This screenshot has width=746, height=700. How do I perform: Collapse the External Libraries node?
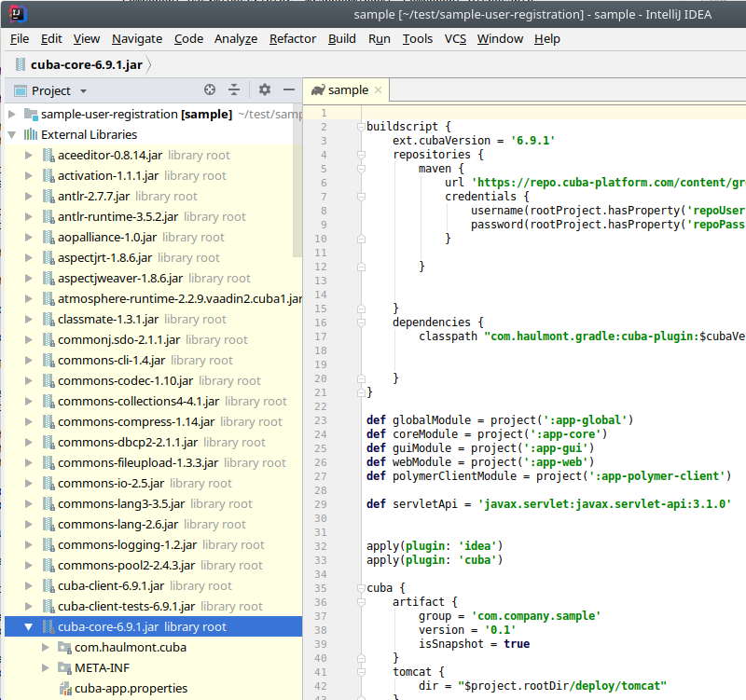click(x=12, y=134)
